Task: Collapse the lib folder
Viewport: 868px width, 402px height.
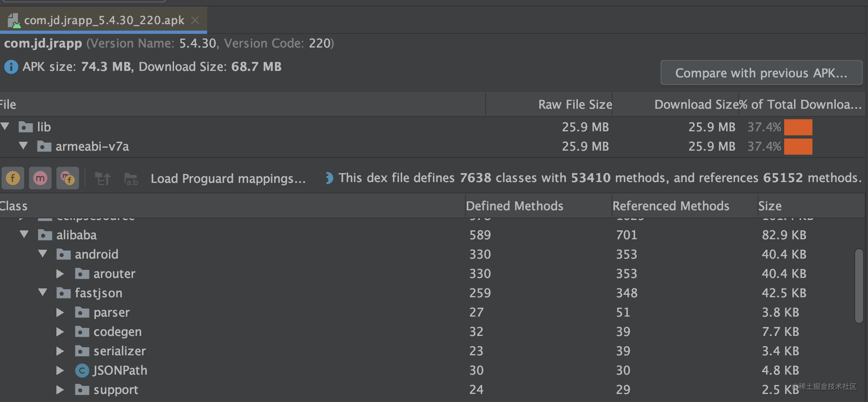Action: coord(5,126)
